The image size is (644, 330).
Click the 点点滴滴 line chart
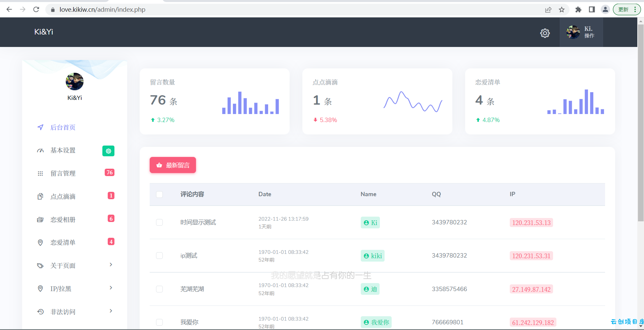413,102
